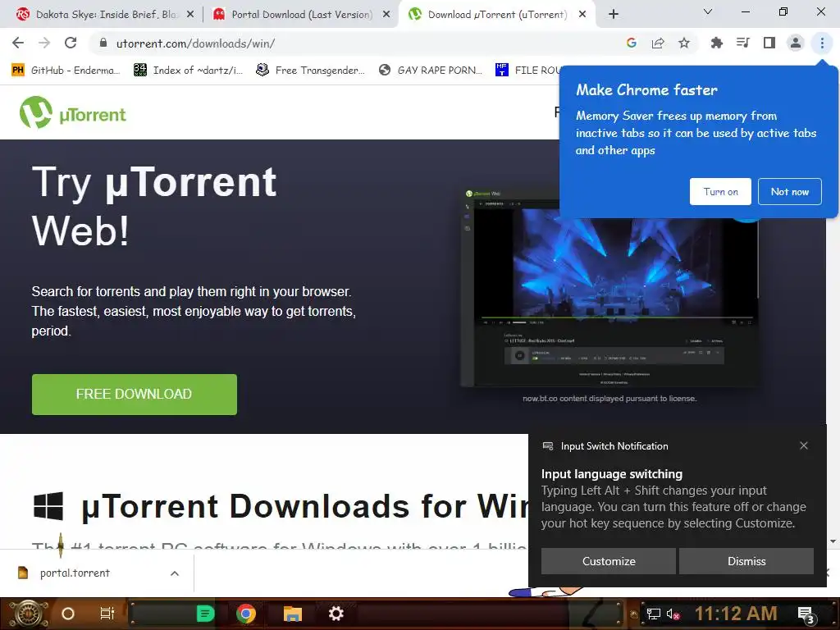
Task: Click the µTorrent logo on the page
Action: click(x=73, y=112)
